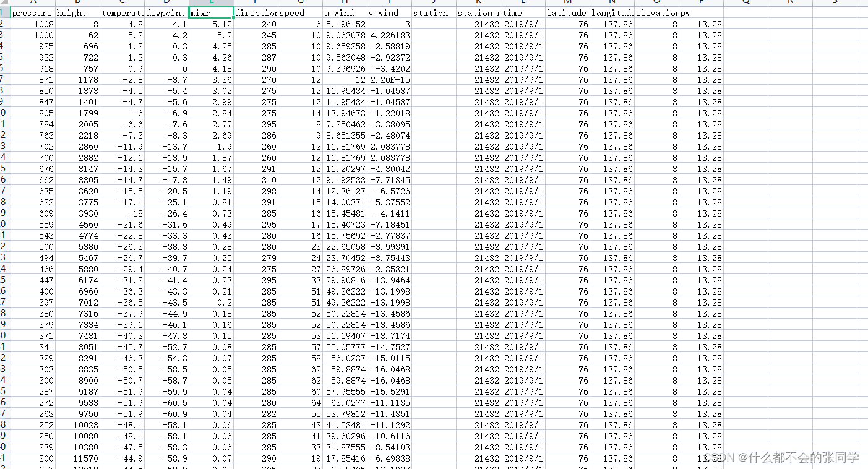Select the mixr cell showing 5.12

[211, 24]
